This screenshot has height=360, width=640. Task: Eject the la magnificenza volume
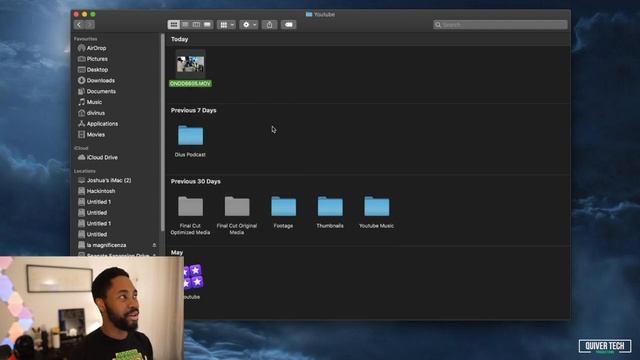(154, 245)
